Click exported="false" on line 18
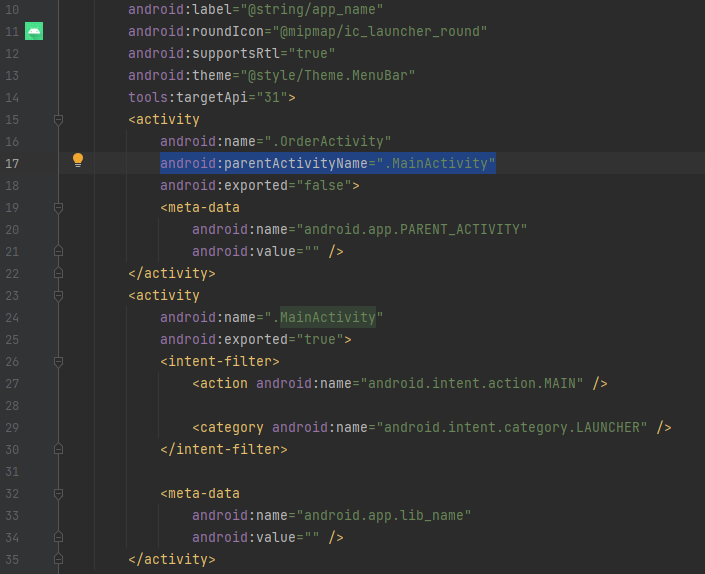 (256, 185)
